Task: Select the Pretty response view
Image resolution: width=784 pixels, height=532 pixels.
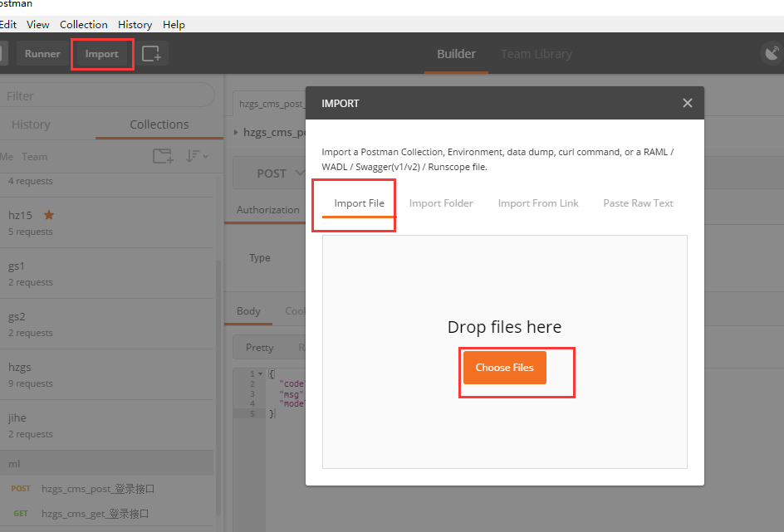Action: pos(259,347)
